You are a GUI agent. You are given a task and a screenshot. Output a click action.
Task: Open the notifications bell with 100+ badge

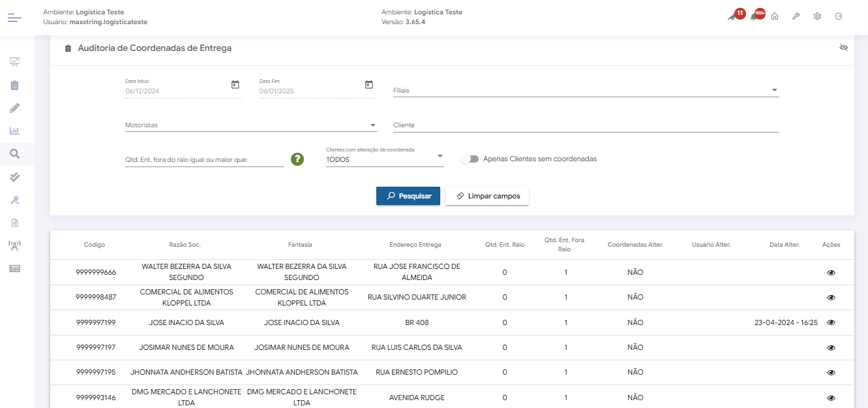coord(755,16)
